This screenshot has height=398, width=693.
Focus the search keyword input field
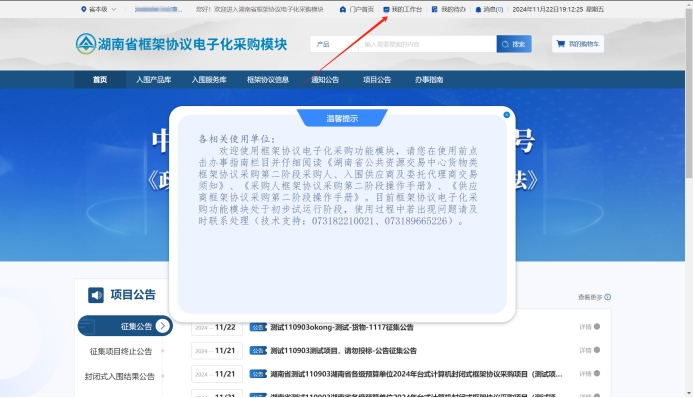click(x=427, y=44)
